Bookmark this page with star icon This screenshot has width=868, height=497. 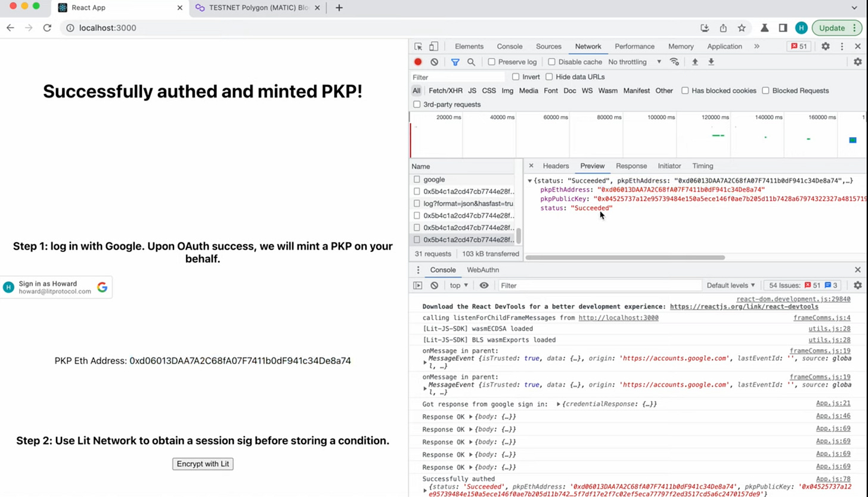[x=742, y=28]
